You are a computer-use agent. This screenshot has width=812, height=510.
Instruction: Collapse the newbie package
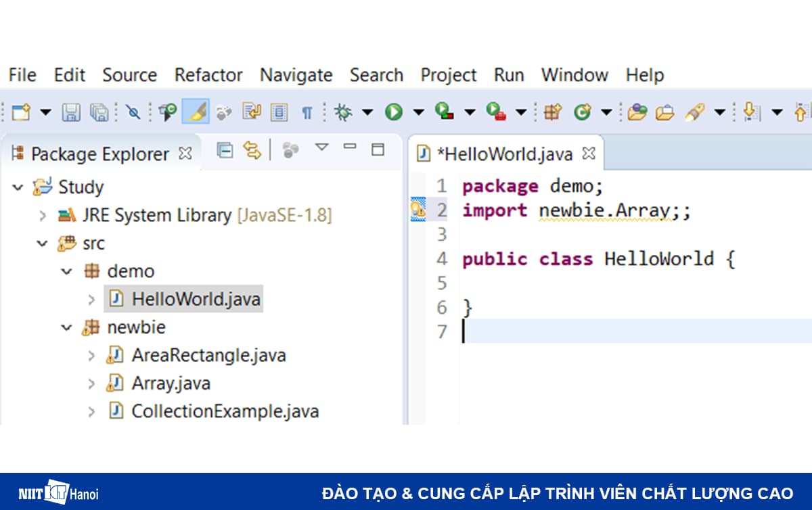pyautogui.click(x=66, y=327)
